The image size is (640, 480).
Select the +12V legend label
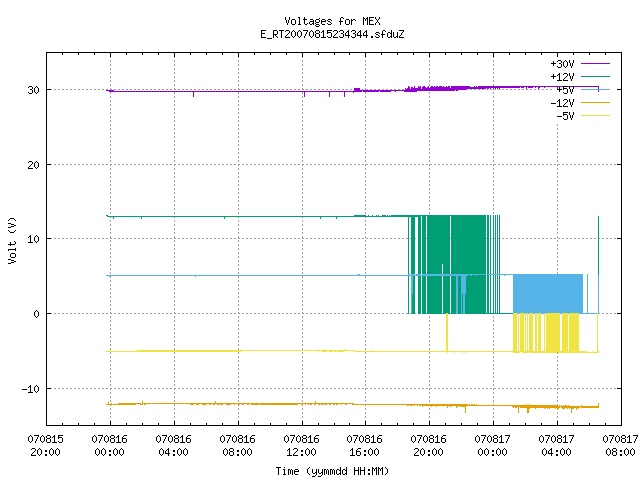pyautogui.click(x=562, y=77)
